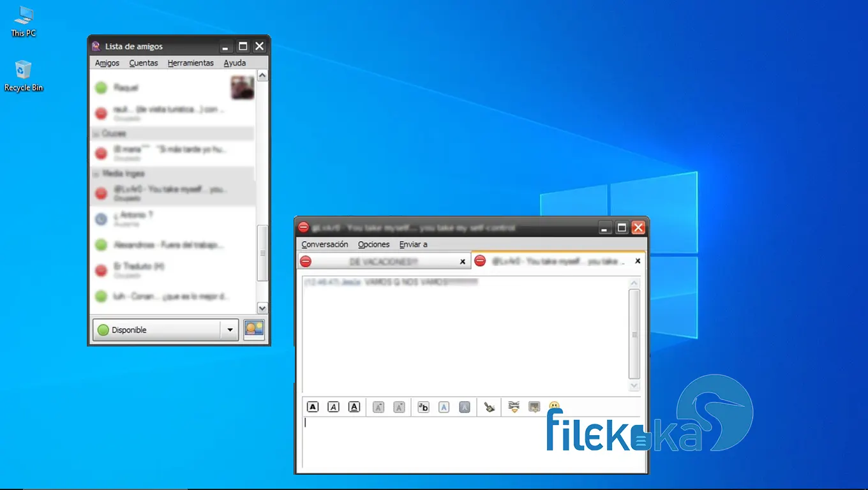Minimize the conversation window

click(605, 228)
